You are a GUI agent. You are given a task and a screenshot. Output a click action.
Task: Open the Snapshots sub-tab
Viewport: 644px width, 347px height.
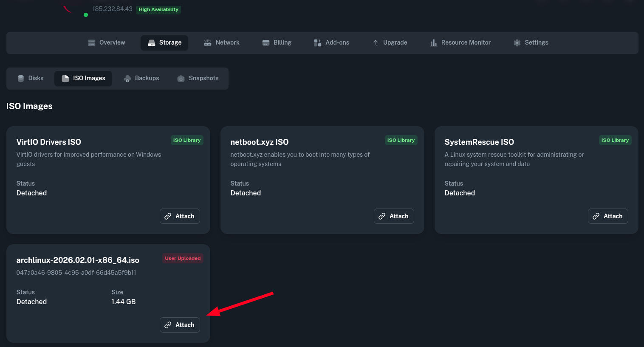pyautogui.click(x=198, y=79)
